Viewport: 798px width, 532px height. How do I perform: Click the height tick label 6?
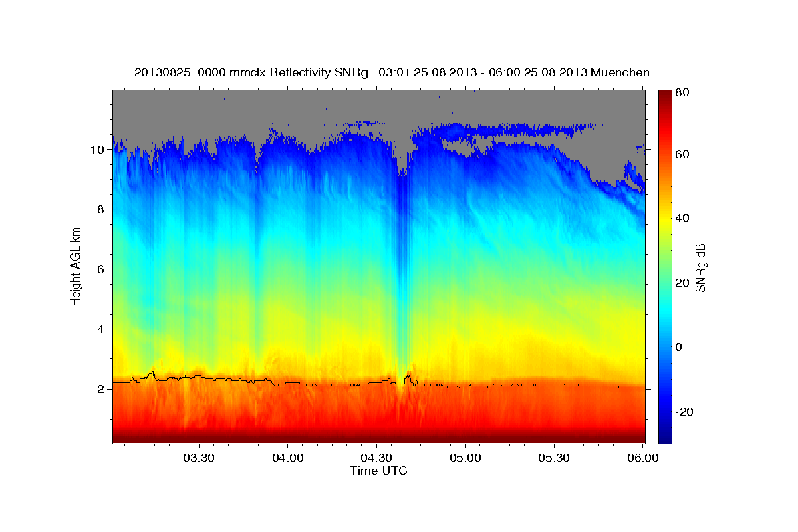[x=100, y=269]
